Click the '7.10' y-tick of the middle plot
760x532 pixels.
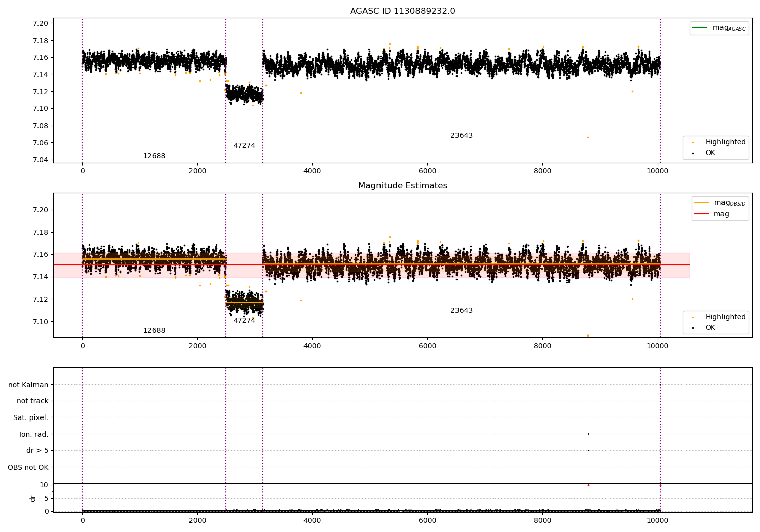pyautogui.click(x=41, y=322)
